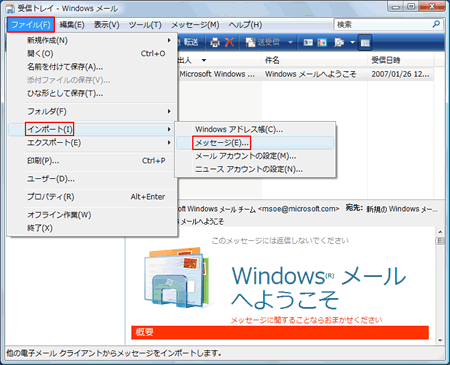This screenshot has width=450, height=365.
Task: Click the magnifier search icon
Action: click(x=436, y=24)
